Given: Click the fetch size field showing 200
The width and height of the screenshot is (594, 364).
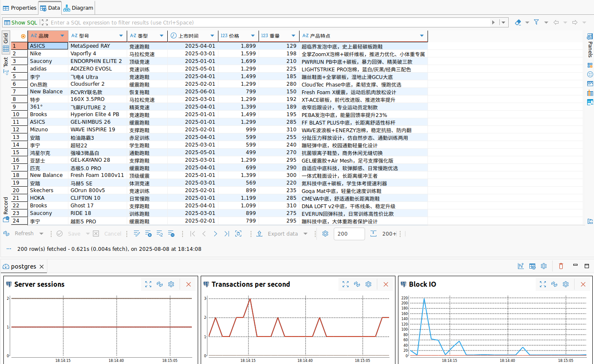Looking at the screenshot, I should [x=349, y=234].
